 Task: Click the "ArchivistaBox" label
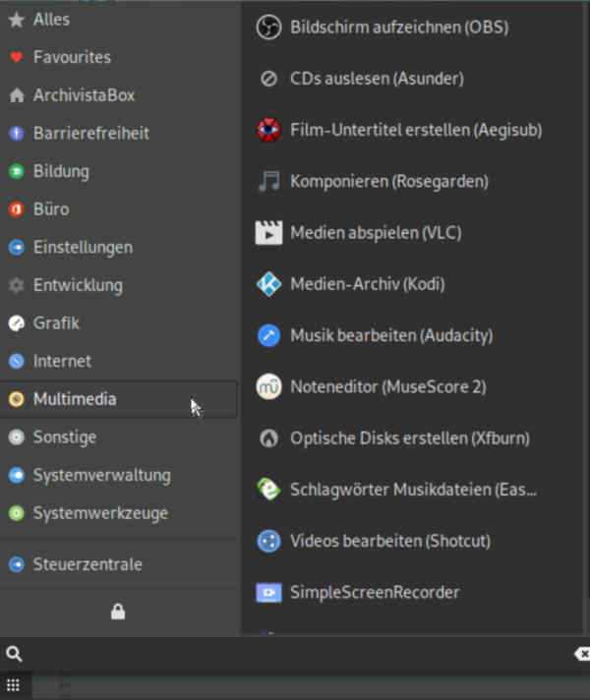point(84,95)
